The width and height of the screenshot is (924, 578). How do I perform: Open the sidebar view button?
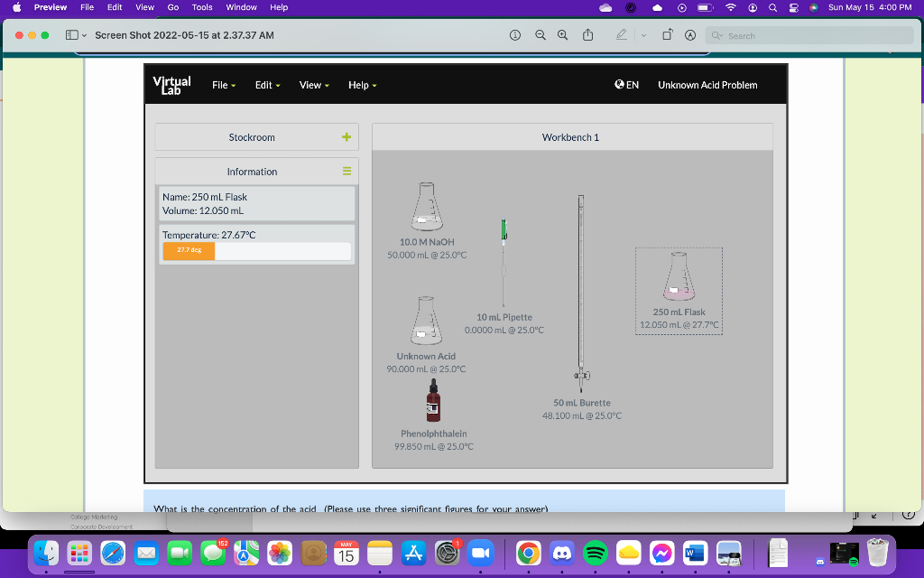coord(72,35)
